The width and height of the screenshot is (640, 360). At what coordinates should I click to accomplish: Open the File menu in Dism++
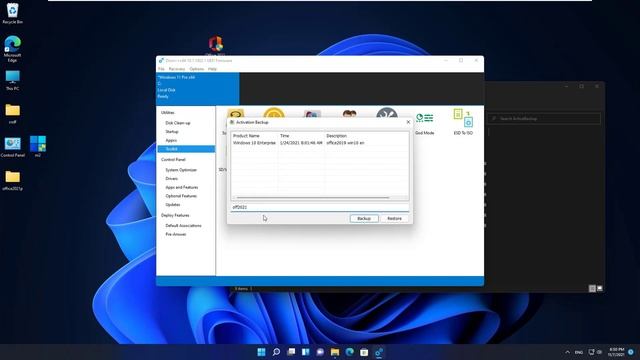point(161,69)
